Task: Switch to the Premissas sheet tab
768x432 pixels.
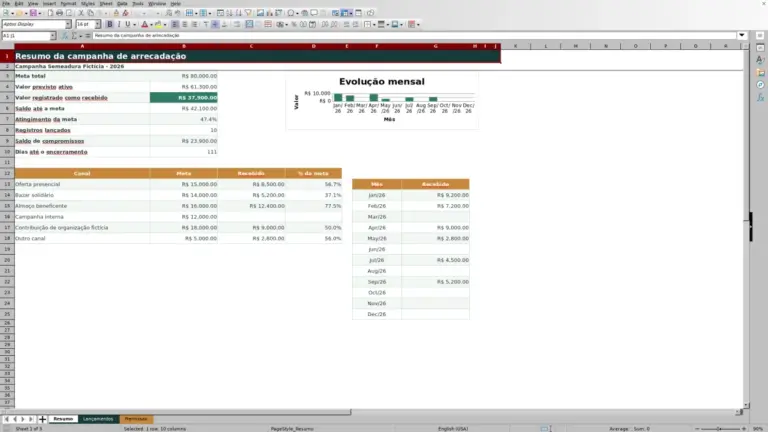Action: (136, 419)
